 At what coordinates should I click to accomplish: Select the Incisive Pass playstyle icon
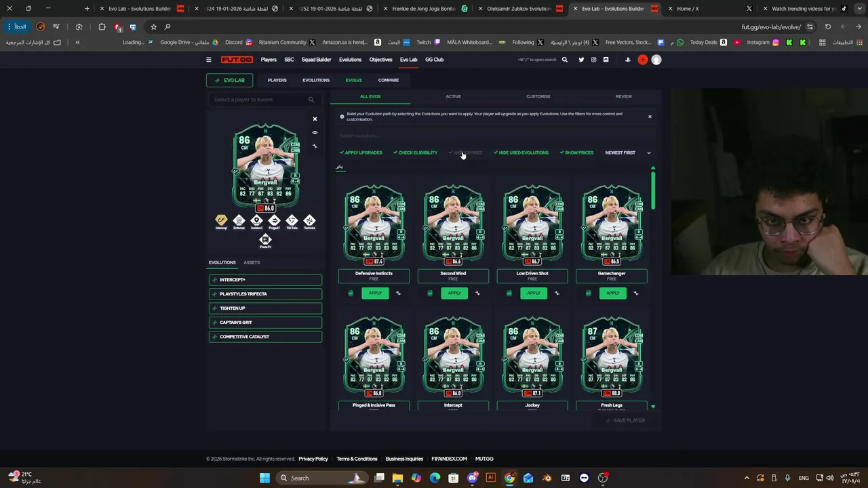(x=256, y=221)
